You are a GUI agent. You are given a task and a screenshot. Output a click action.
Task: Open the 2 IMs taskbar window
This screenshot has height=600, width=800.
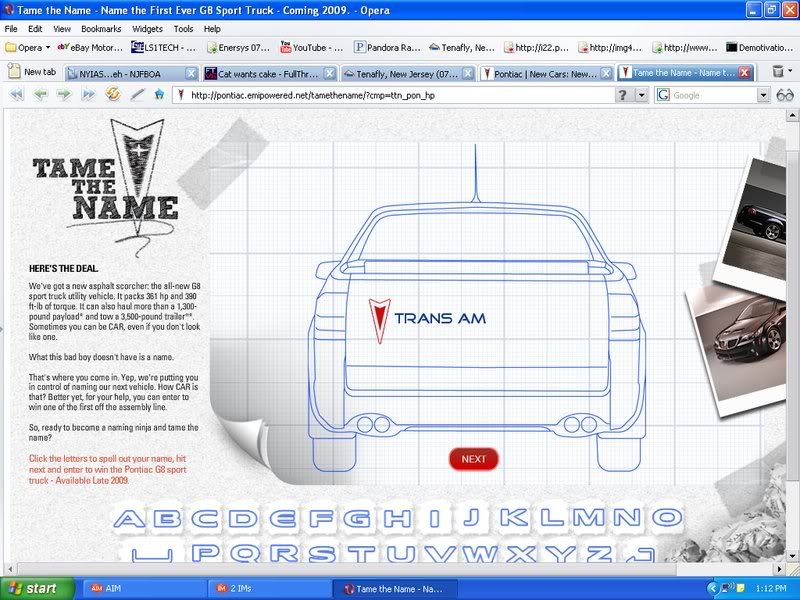click(x=269, y=589)
